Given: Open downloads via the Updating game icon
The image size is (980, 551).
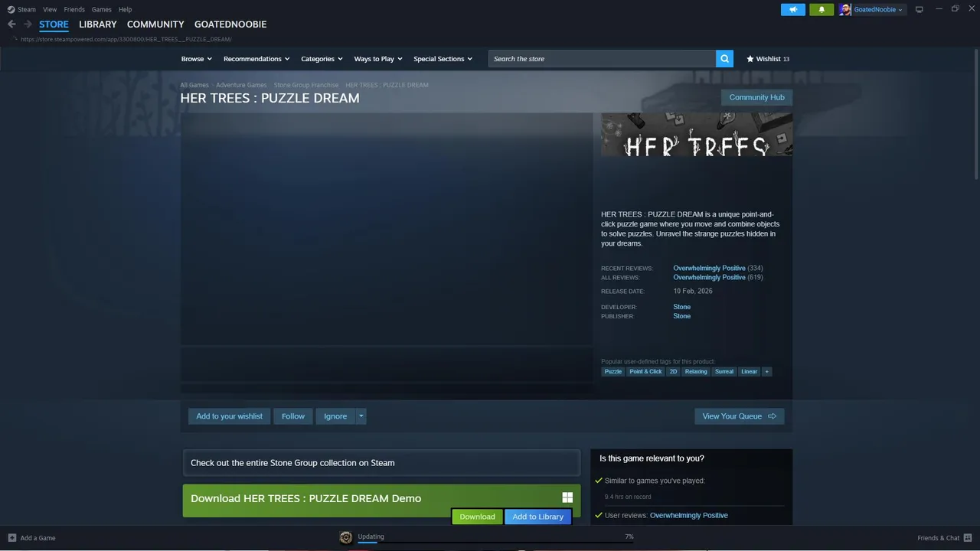Looking at the screenshot, I should point(346,537).
